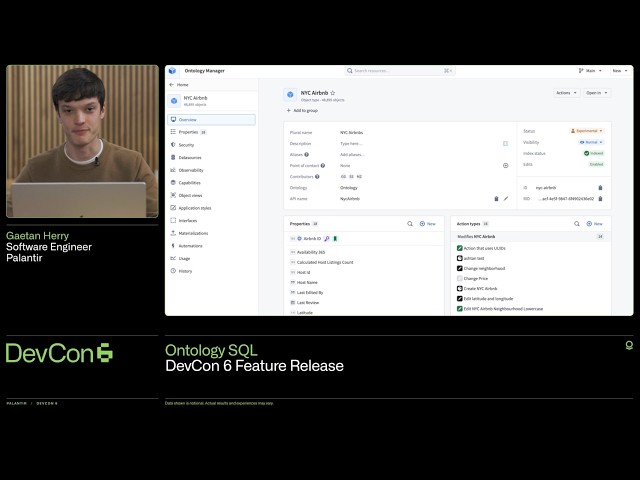
Task: Open the History sidebar section
Action: [x=211, y=271]
